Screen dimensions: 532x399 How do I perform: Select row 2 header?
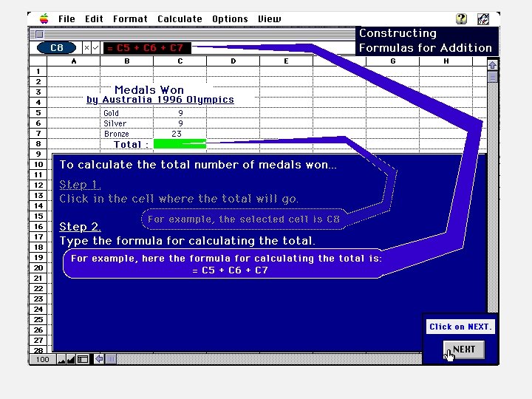[x=38, y=82]
